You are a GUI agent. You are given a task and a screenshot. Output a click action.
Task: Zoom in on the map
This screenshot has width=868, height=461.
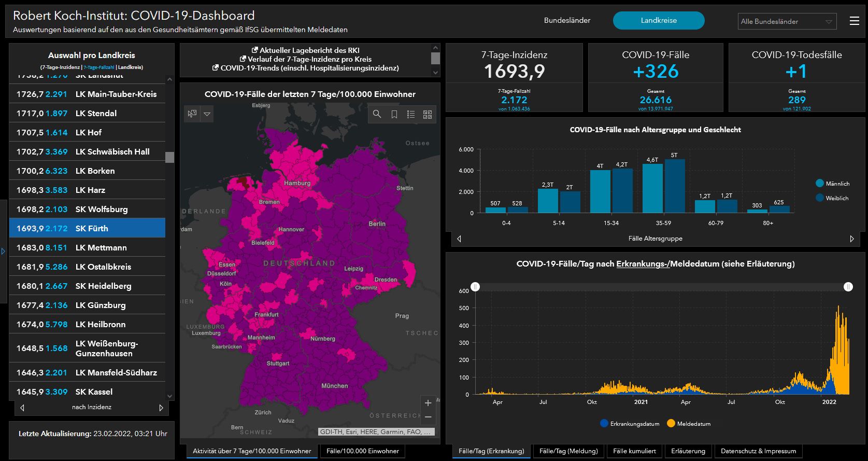(x=428, y=402)
